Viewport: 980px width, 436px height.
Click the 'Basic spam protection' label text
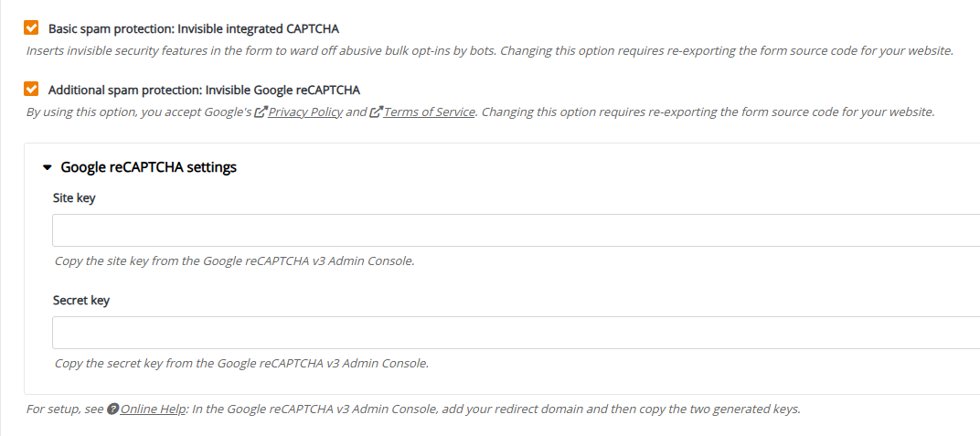pyautogui.click(x=193, y=29)
